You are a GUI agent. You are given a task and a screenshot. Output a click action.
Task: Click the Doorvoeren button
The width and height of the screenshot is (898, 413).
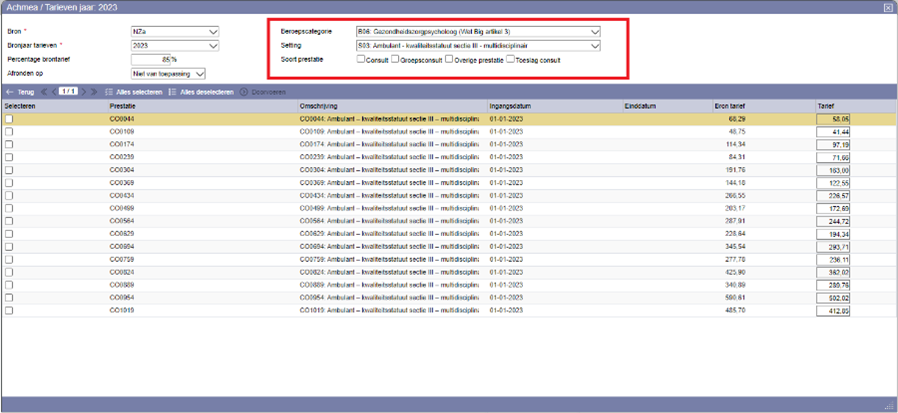point(259,91)
